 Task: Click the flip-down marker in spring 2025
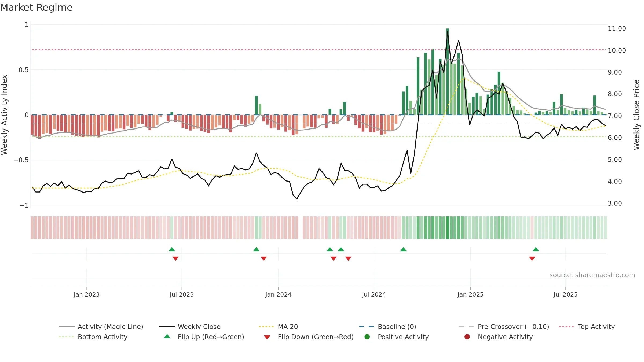coord(532,258)
